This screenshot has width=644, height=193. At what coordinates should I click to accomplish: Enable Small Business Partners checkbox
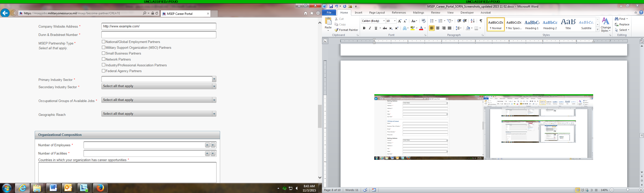click(x=103, y=53)
